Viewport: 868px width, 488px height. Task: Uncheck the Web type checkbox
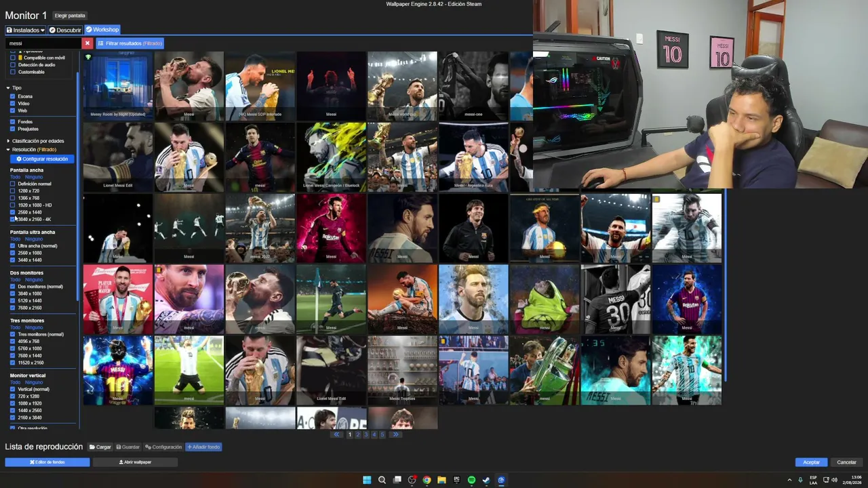[12, 110]
